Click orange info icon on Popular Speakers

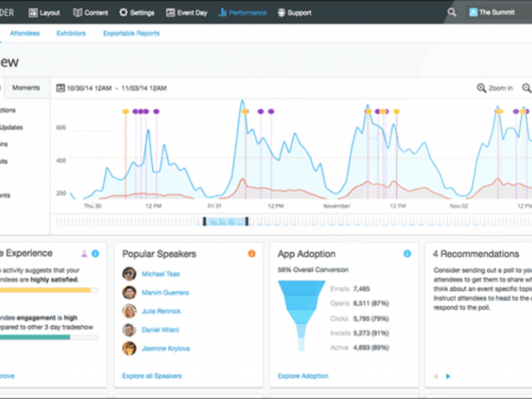[x=252, y=254]
